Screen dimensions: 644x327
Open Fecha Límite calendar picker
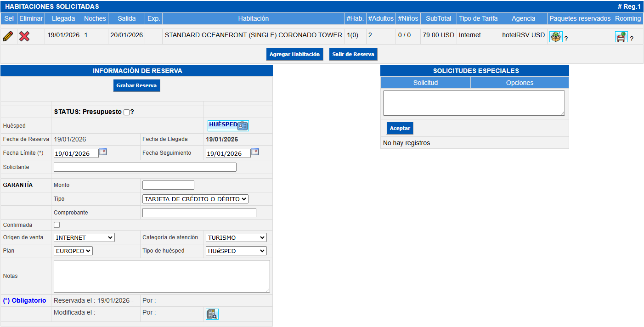(103, 152)
